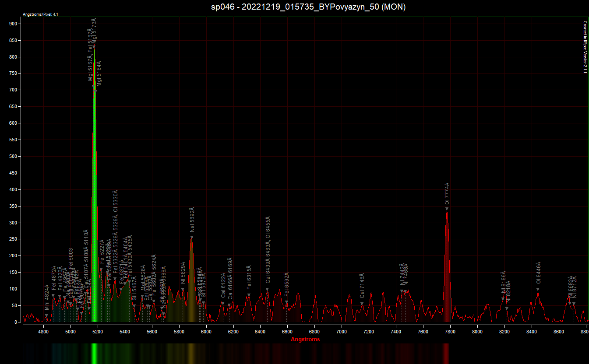This screenshot has width=589, height=364.
Task: Click the 7800 tick on the x-axis
Action: coord(450,332)
